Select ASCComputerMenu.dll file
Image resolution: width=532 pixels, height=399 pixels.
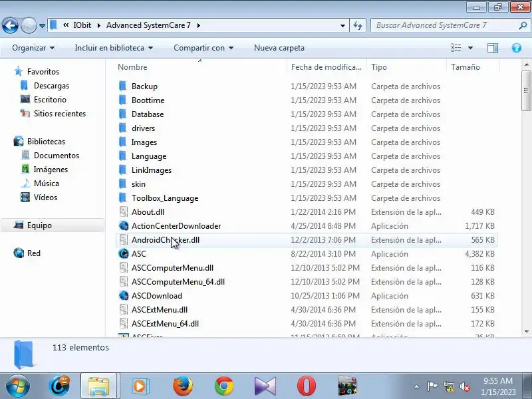pos(172,268)
